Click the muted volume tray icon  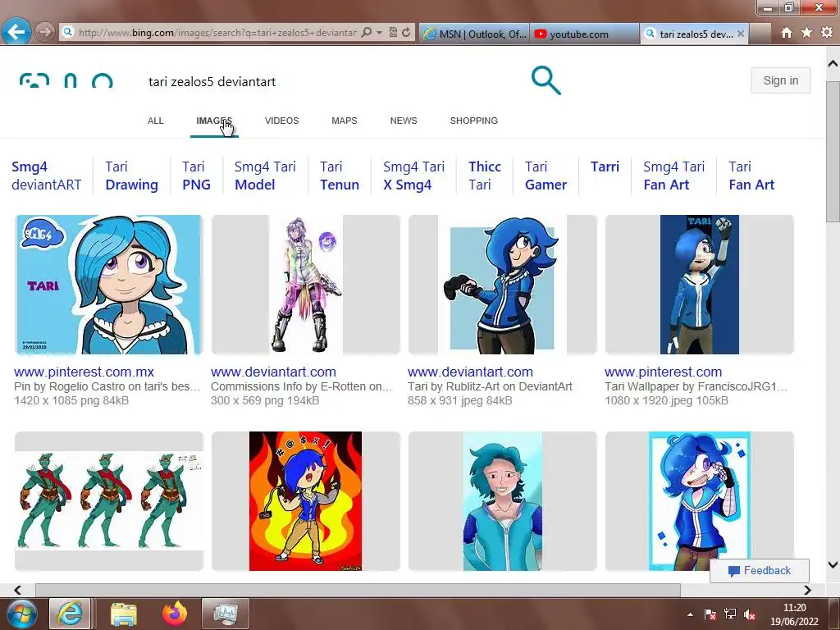coord(750,614)
